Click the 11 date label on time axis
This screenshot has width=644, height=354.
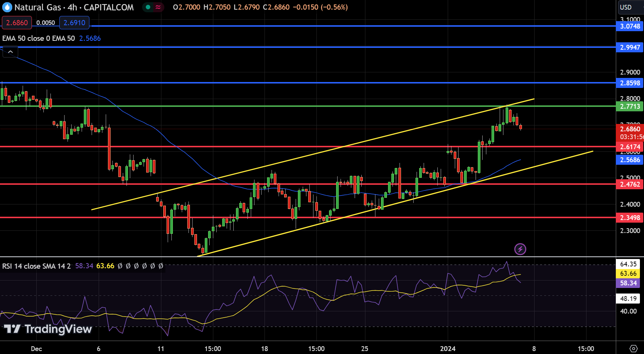pos(161,348)
